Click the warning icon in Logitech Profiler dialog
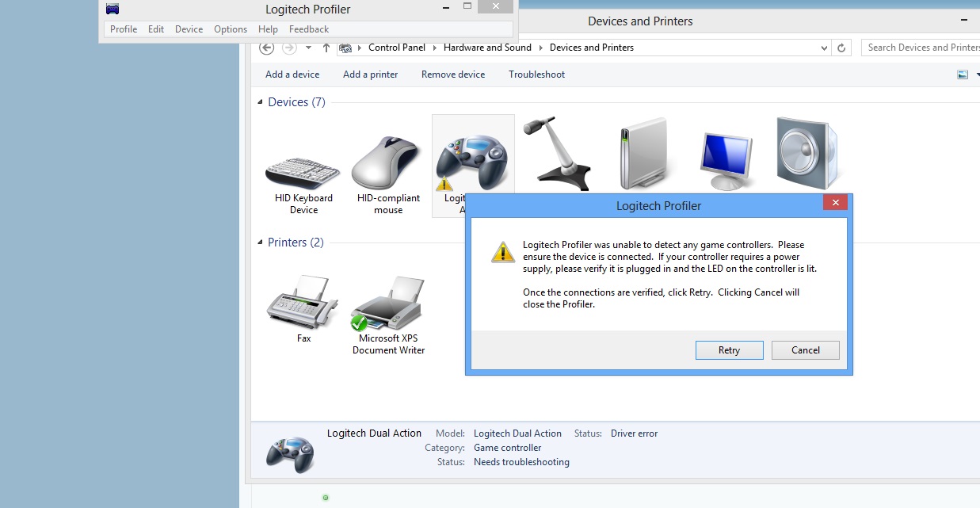The height and width of the screenshot is (508, 980). point(502,253)
